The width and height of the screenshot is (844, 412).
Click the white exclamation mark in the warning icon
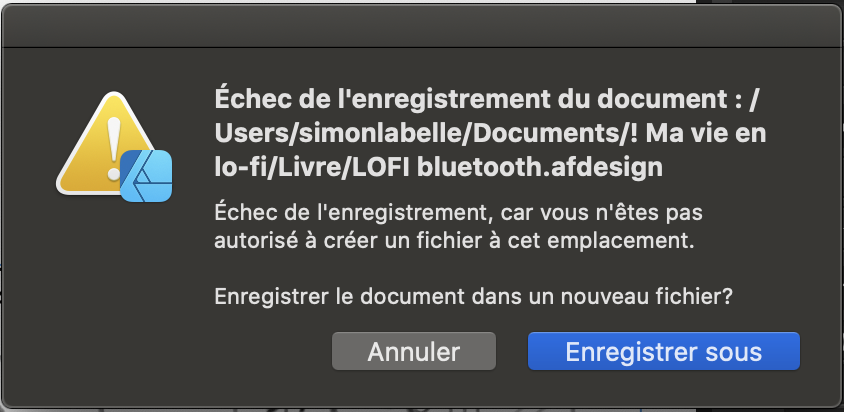coord(114,149)
